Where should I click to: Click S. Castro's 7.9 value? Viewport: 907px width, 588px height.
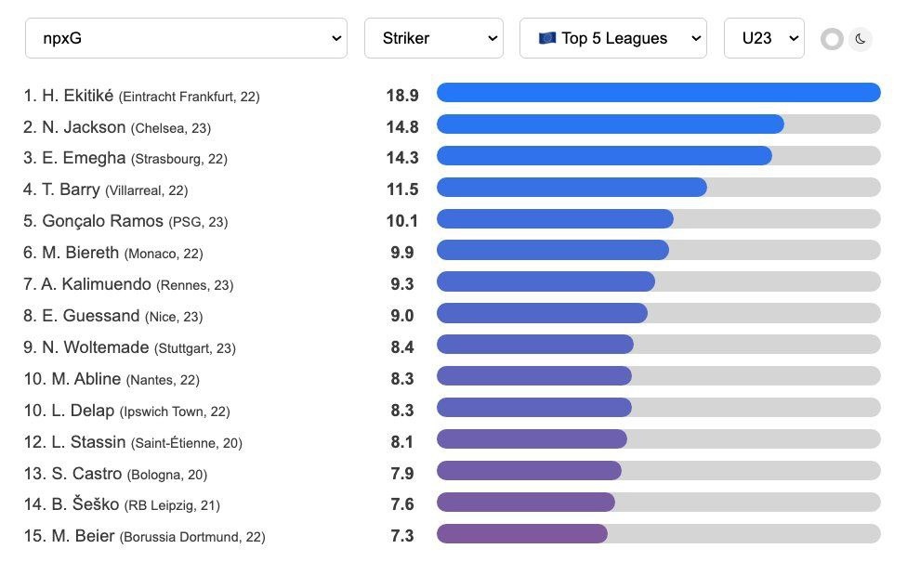tap(402, 474)
